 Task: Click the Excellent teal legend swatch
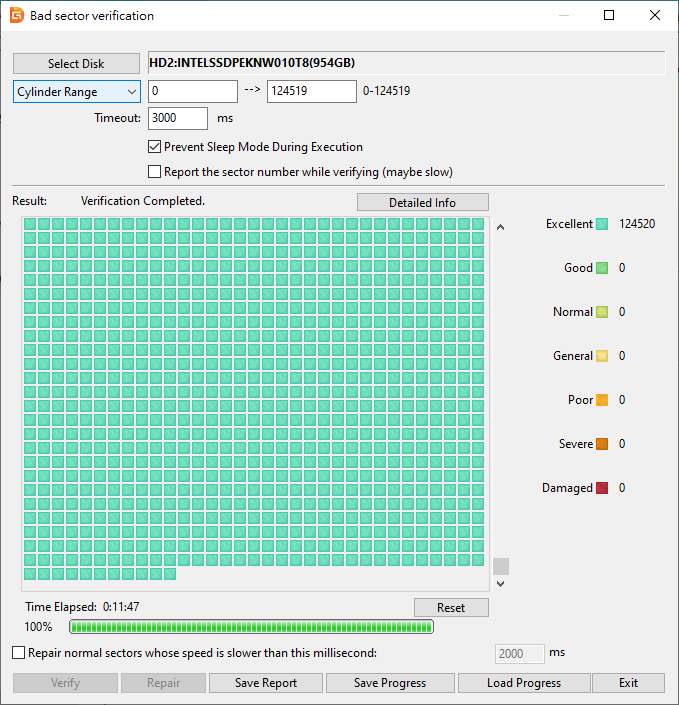[602, 224]
